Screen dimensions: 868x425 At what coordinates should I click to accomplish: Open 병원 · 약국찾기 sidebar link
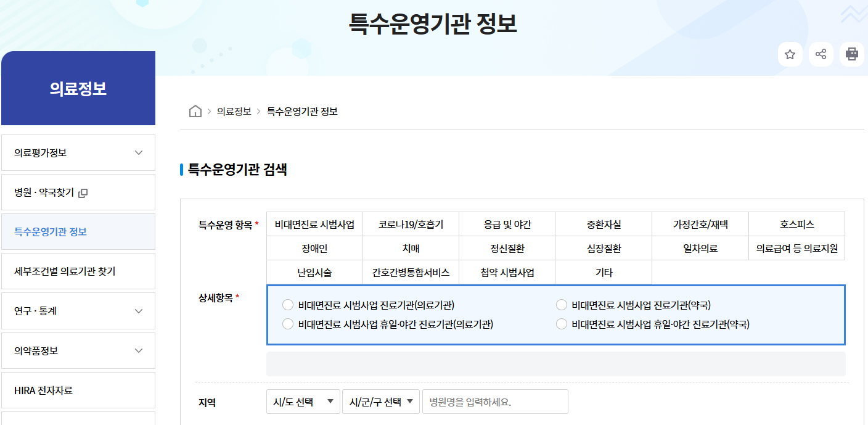click(x=78, y=192)
